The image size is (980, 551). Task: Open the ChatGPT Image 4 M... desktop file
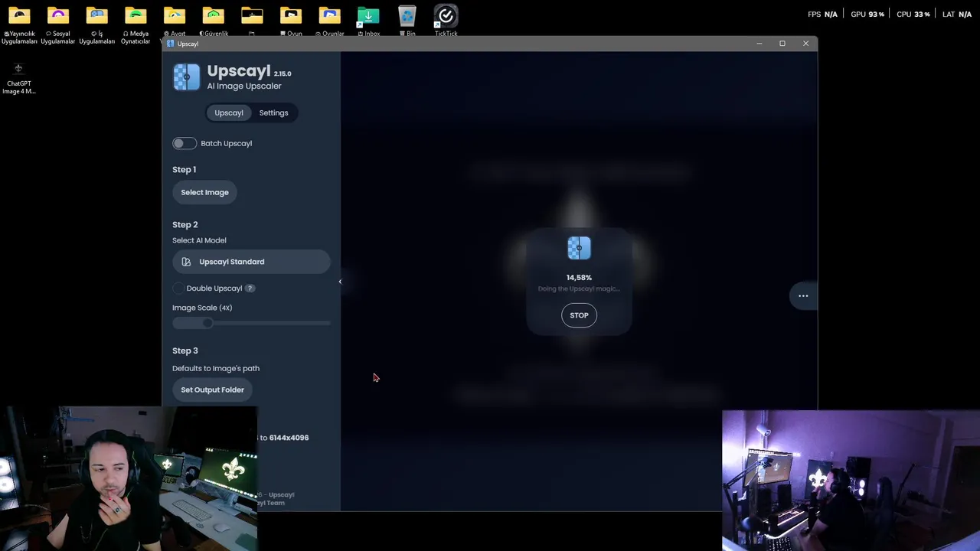click(x=19, y=78)
